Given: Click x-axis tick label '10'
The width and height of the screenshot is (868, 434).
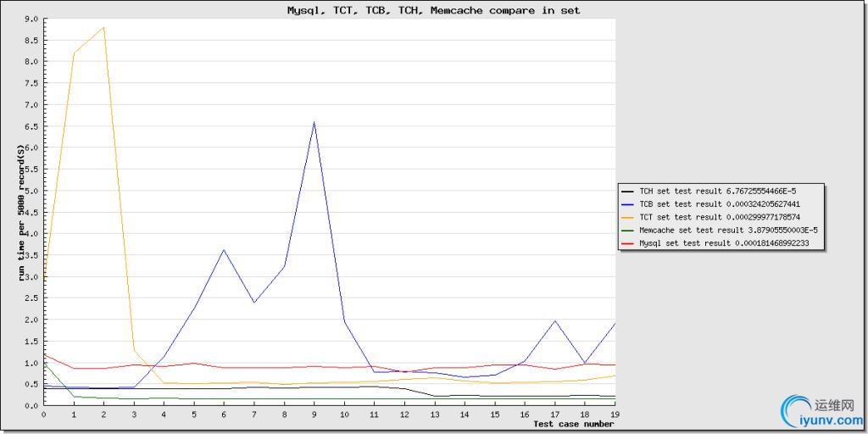Looking at the screenshot, I should 344,414.
